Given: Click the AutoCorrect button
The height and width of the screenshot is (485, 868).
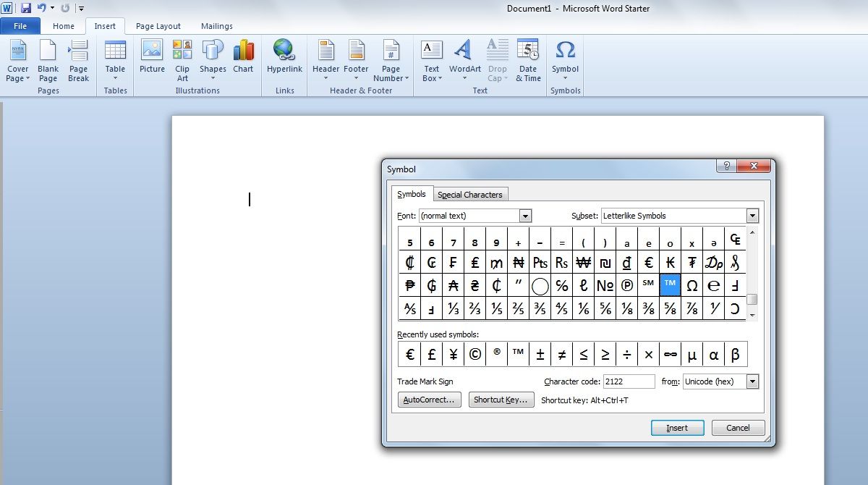Looking at the screenshot, I should (x=429, y=400).
